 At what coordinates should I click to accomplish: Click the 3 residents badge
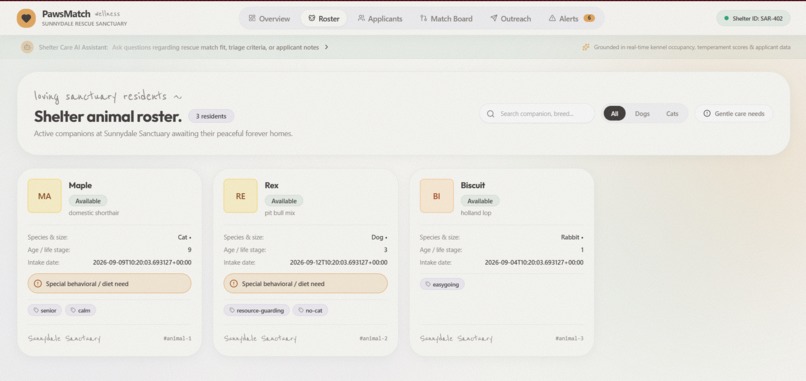211,116
